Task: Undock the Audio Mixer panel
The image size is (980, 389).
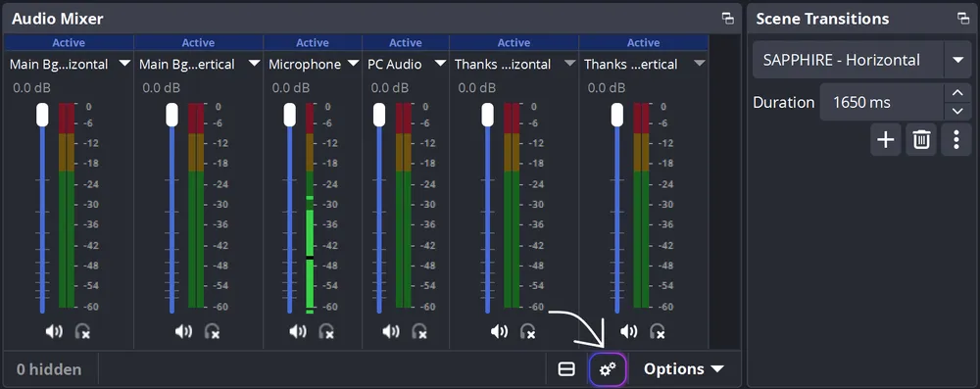Action: pyautogui.click(x=728, y=19)
